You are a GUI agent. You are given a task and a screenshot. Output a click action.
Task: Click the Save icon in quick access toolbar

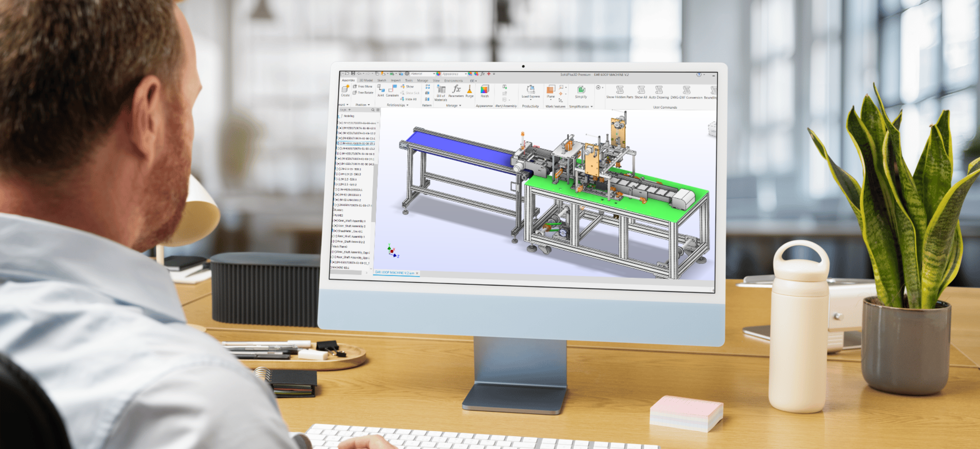click(x=353, y=73)
